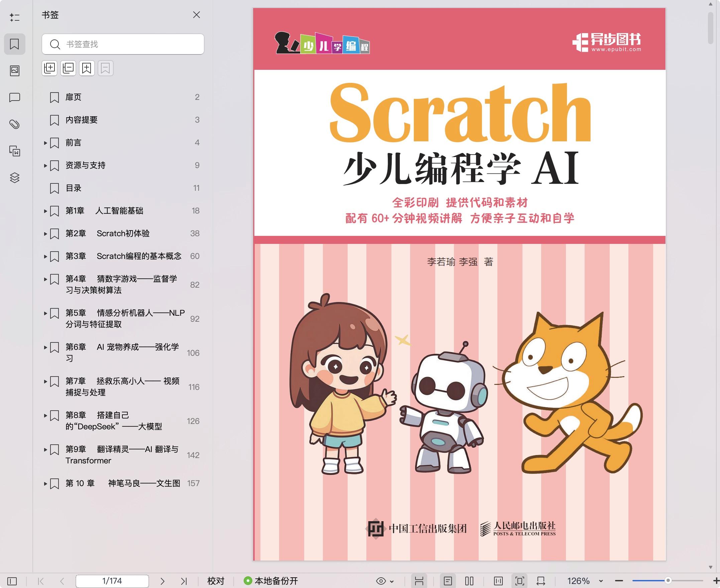Open the eye-protection view mode dropdown
720x588 pixels.
[x=385, y=582]
